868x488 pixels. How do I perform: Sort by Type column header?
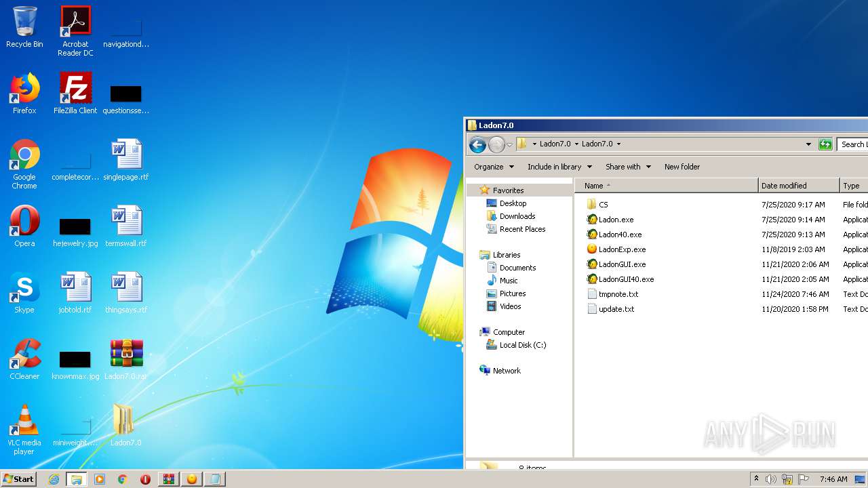point(854,186)
